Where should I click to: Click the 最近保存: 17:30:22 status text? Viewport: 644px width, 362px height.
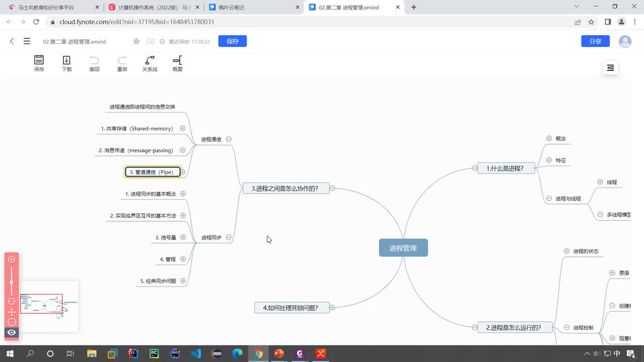tap(189, 42)
